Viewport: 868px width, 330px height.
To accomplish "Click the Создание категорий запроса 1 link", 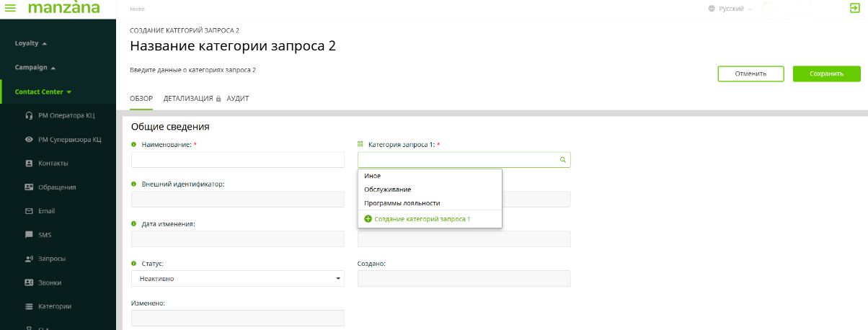I will [x=422, y=218].
